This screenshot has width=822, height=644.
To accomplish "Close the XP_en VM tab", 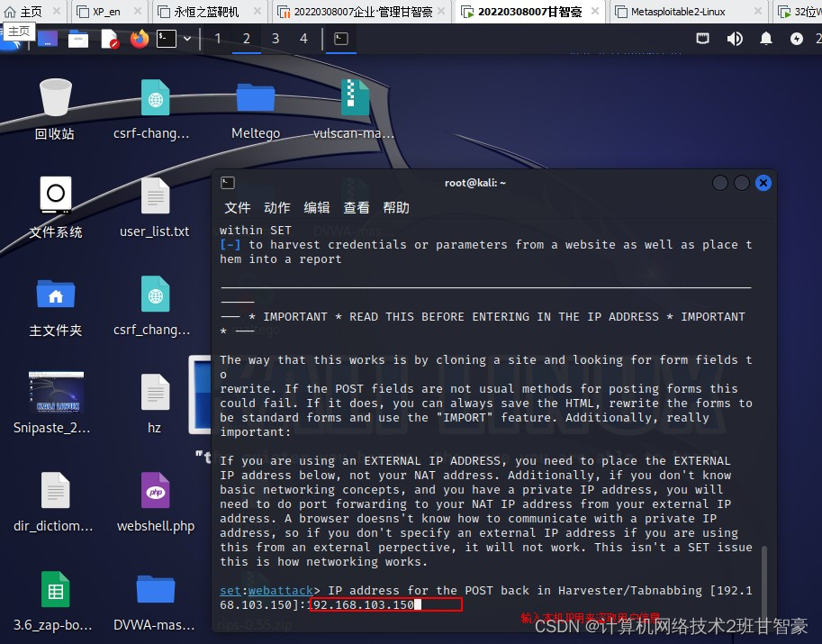I will tap(138, 11).
